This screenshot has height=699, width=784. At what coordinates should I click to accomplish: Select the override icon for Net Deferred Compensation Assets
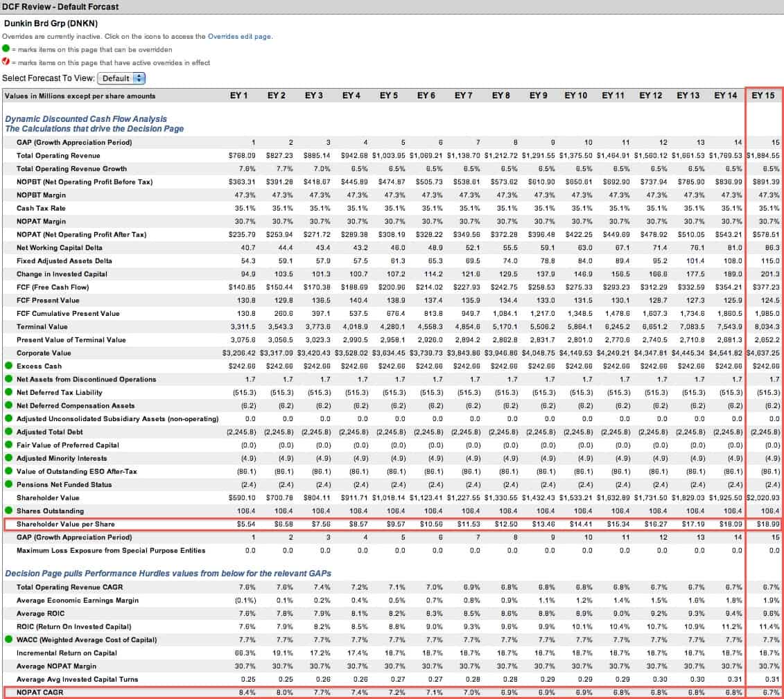[8, 405]
